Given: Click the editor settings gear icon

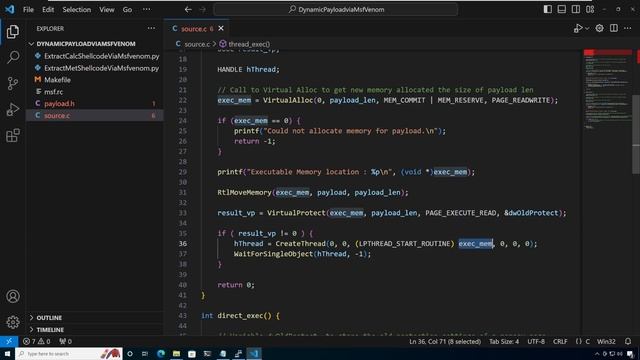Looking at the screenshot, I should [599, 28].
